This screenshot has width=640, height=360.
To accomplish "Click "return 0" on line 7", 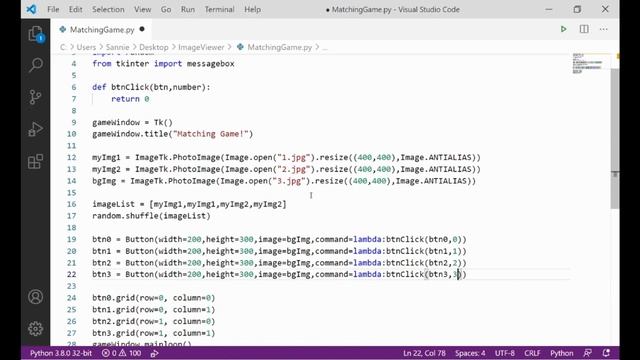I will 130,99.
